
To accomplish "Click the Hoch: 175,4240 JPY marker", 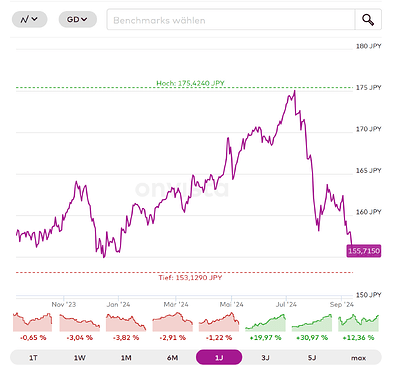I will click(x=190, y=83).
